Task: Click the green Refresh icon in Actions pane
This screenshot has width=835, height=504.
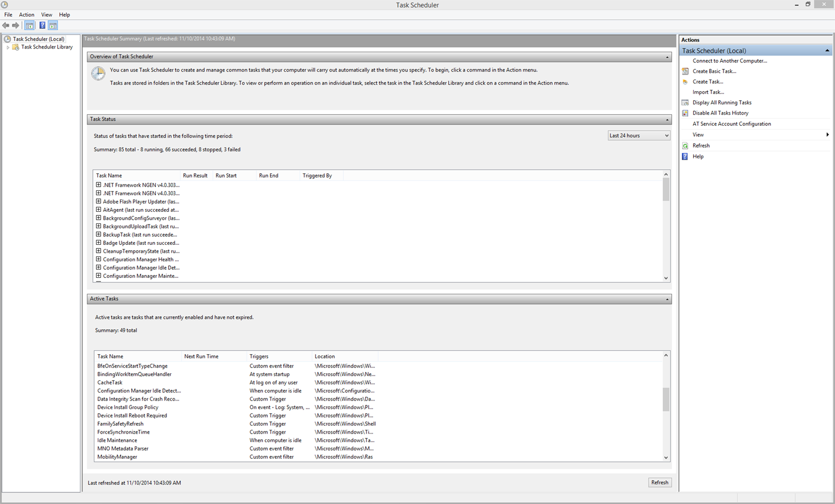Action: (685, 145)
